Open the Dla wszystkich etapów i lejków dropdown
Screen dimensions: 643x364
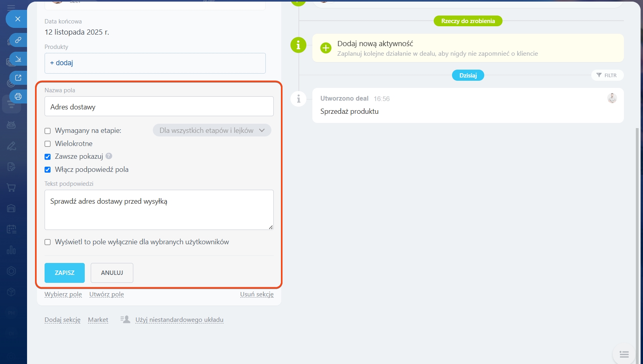[212, 130]
